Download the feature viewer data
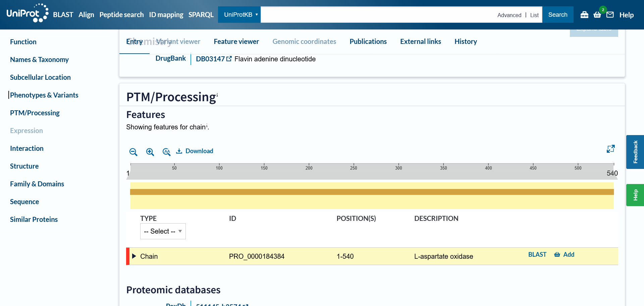 [x=195, y=151]
